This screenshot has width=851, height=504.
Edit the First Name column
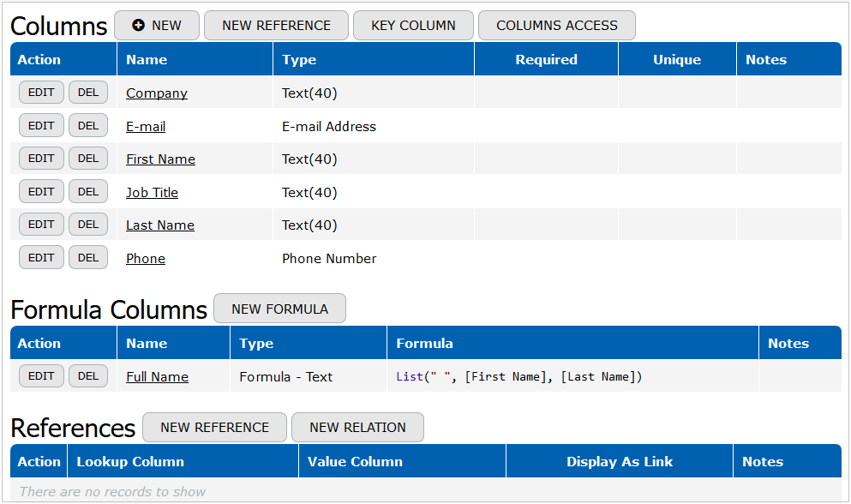point(41,158)
